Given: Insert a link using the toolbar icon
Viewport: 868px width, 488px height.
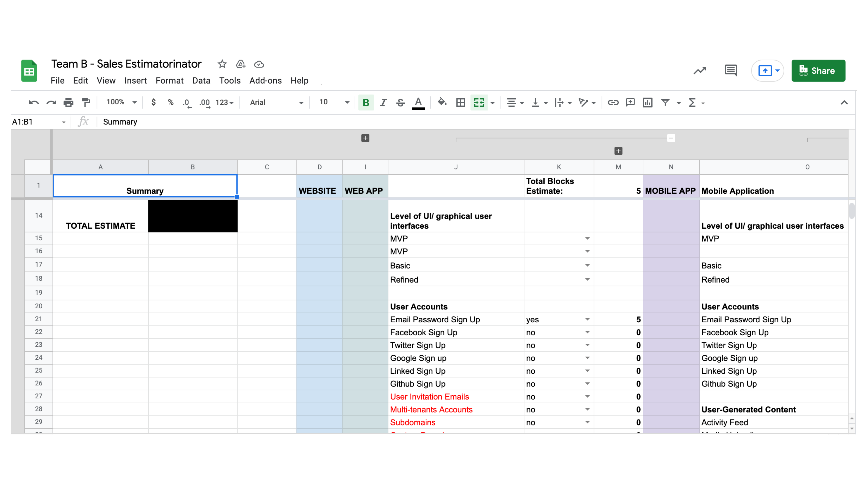Looking at the screenshot, I should 613,102.
